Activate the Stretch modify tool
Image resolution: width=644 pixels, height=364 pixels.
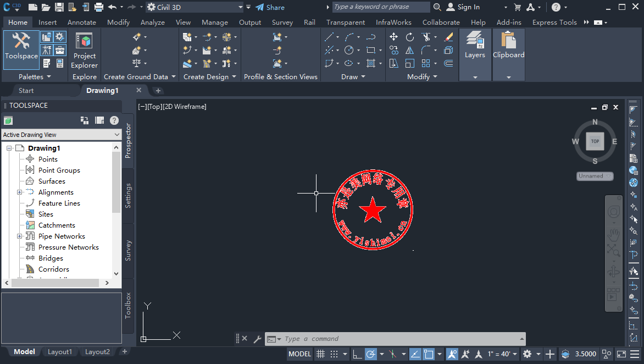click(393, 63)
